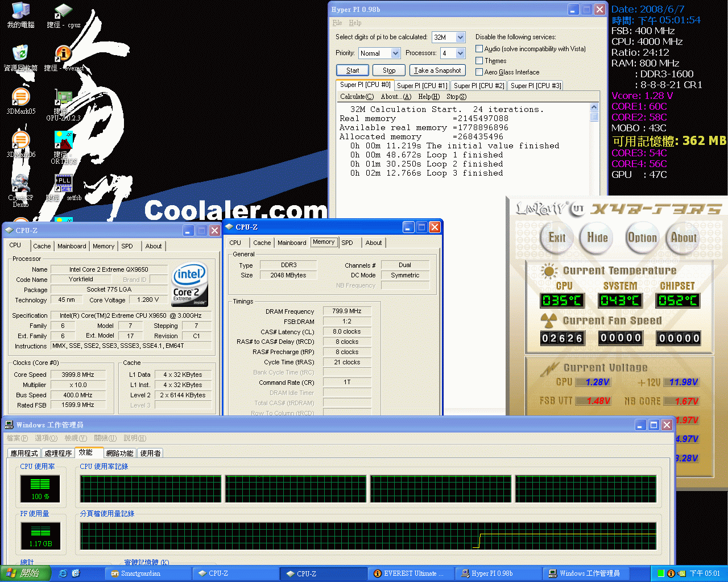Click the LANParty About round button

click(683, 238)
